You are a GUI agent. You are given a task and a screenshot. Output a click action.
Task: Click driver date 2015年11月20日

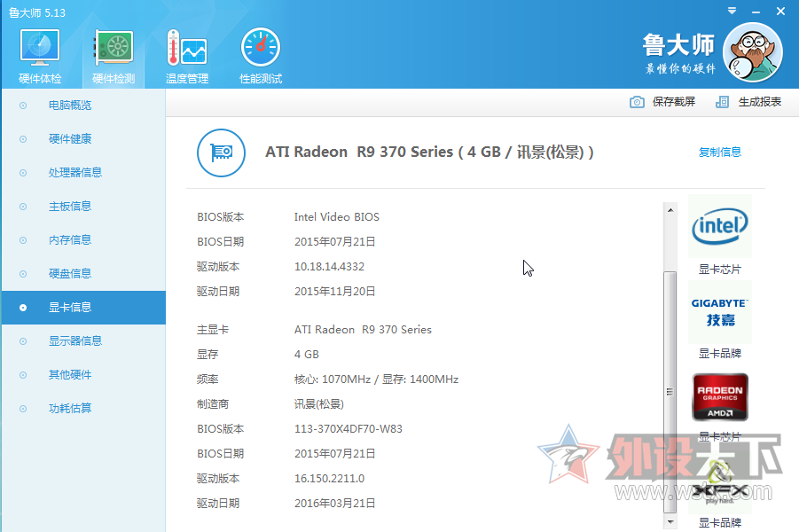coord(335,292)
